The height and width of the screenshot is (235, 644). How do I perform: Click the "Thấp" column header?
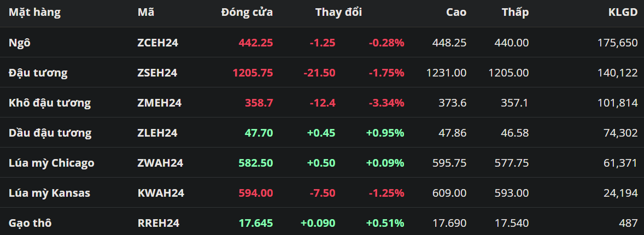[x=515, y=12]
